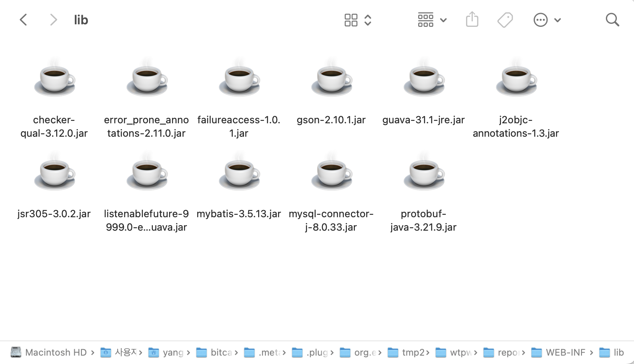The height and width of the screenshot is (364, 634).
Task: Go forward using the forward arrow
Action: coord(53,20)
